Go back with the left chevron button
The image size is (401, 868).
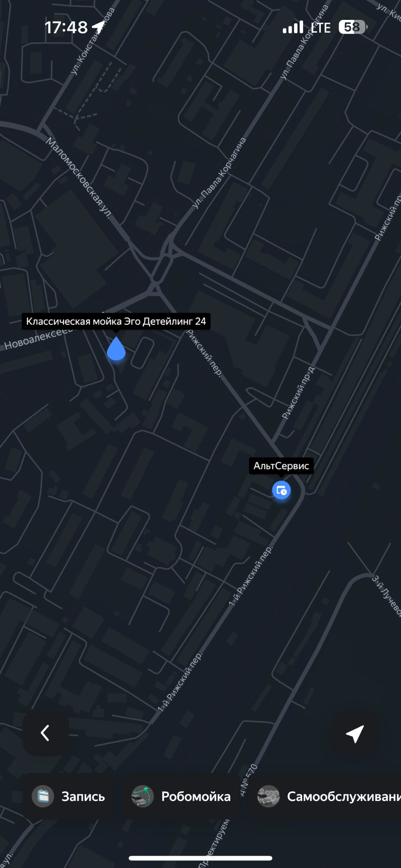click(45, 733)
